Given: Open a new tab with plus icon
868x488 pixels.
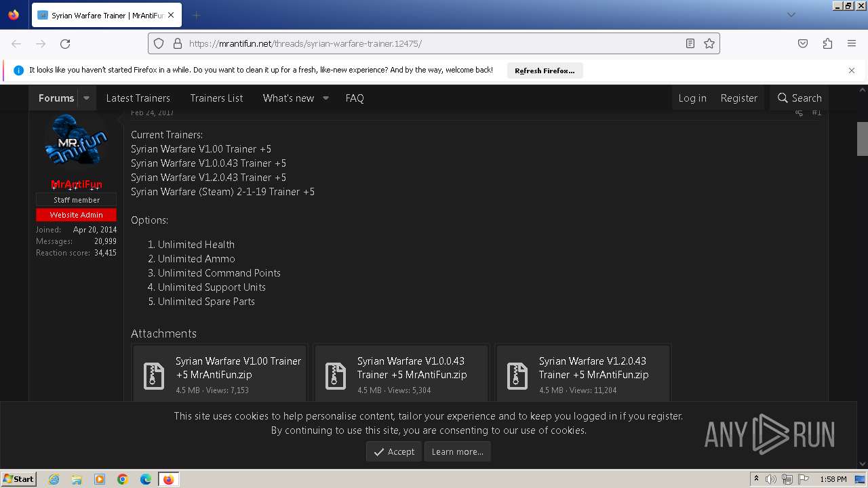Looking at the screenshot, I should point(197,15).
